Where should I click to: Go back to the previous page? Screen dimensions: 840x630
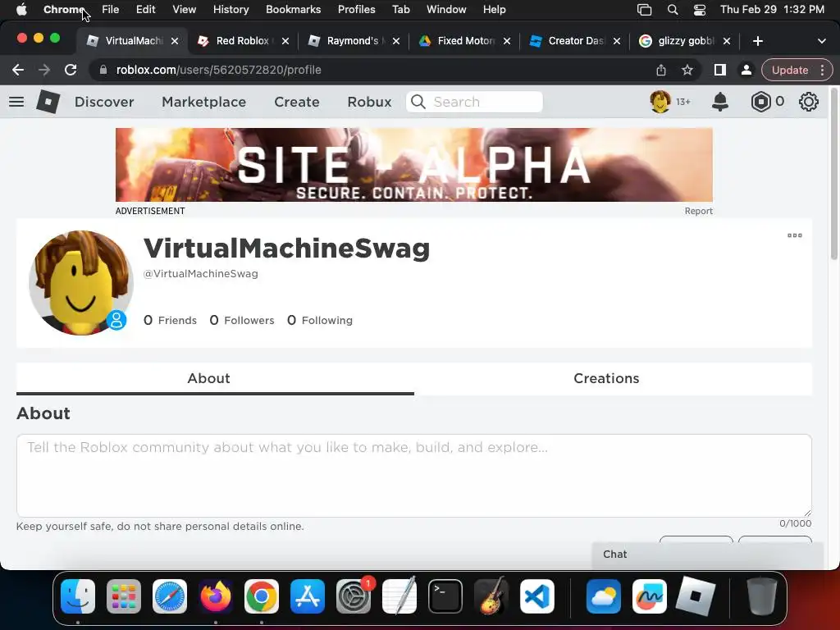[x=18, y=70]
